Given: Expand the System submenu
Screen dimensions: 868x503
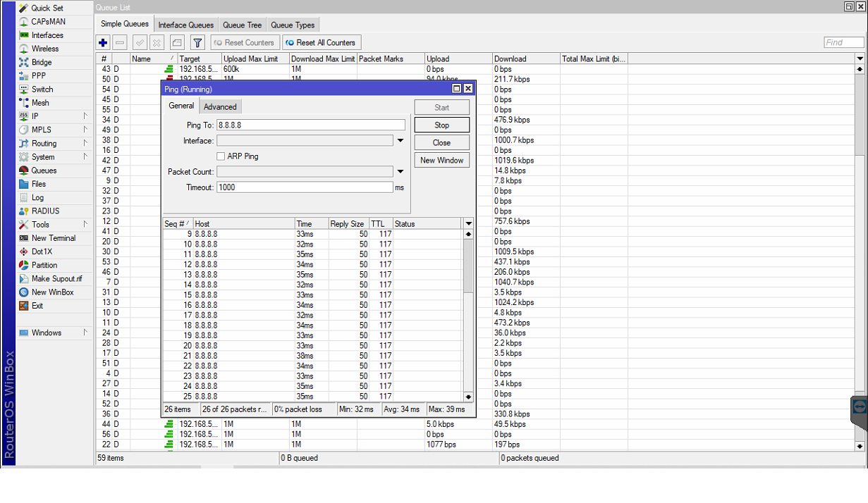Looking at the screenshot, I should click(x=85, y=157).
